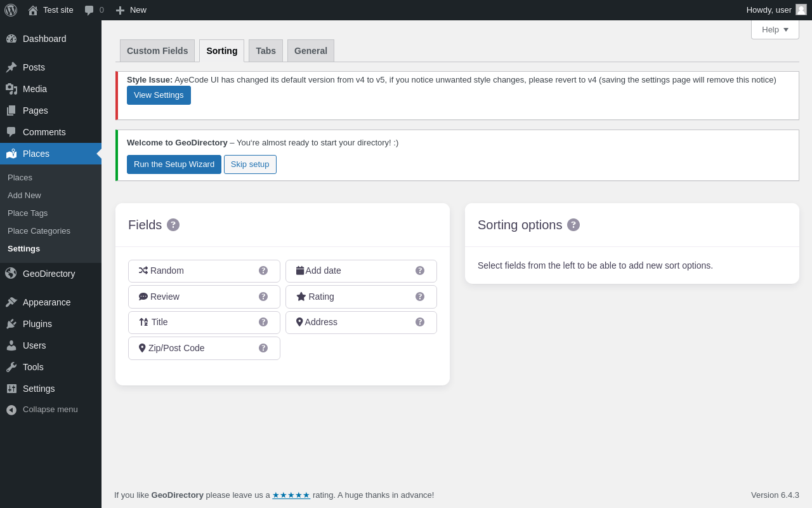Click the "Select fields from the left" message
Image resolution: width=812 pixels, height=508 pixels.
tap(595, 265)
